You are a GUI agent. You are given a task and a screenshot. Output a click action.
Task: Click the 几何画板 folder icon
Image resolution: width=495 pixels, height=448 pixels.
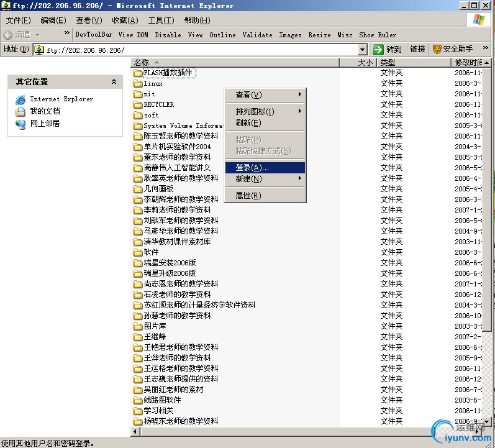point(138,189)
